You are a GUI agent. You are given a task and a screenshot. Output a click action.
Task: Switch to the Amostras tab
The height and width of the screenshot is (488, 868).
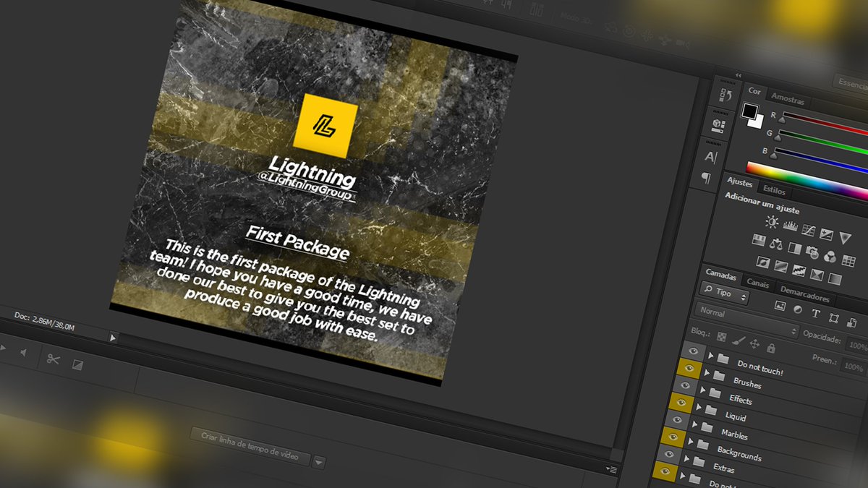787,98
